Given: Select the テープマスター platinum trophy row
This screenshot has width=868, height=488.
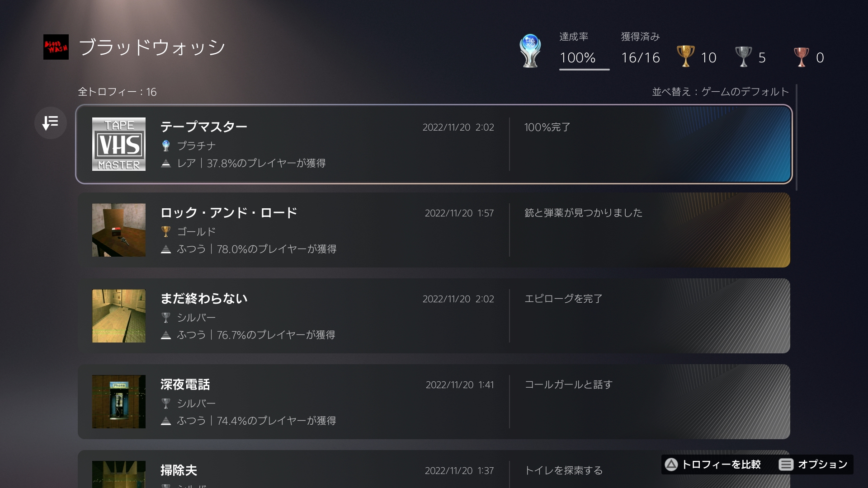Looking at the screenshot, I should tap(434, 144).
